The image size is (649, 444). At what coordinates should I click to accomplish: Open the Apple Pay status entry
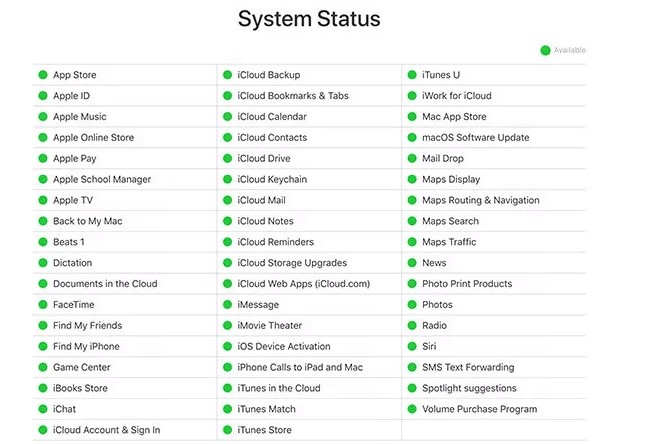[74, 159]
